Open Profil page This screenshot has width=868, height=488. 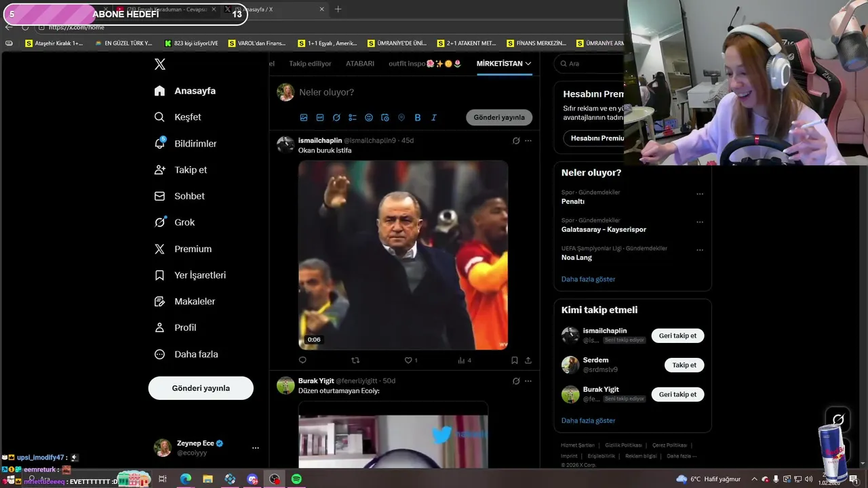pos(175,328)
